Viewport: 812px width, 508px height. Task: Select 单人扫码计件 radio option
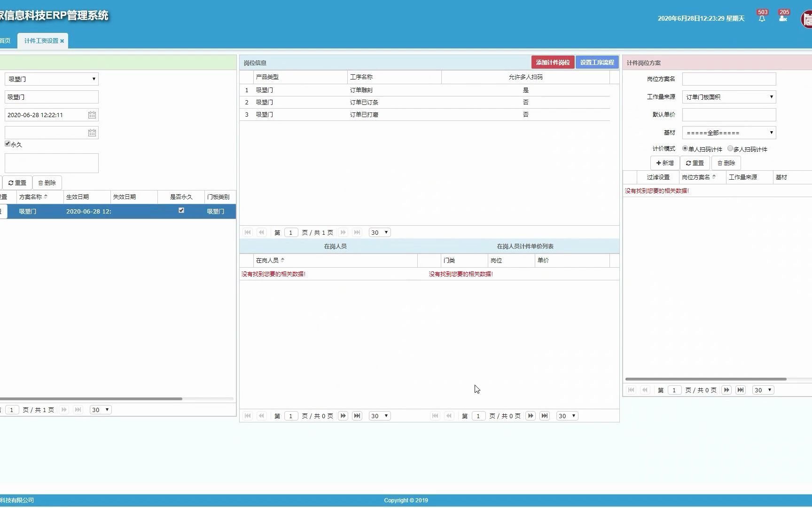pyautogui.click(x=685, y=149)
